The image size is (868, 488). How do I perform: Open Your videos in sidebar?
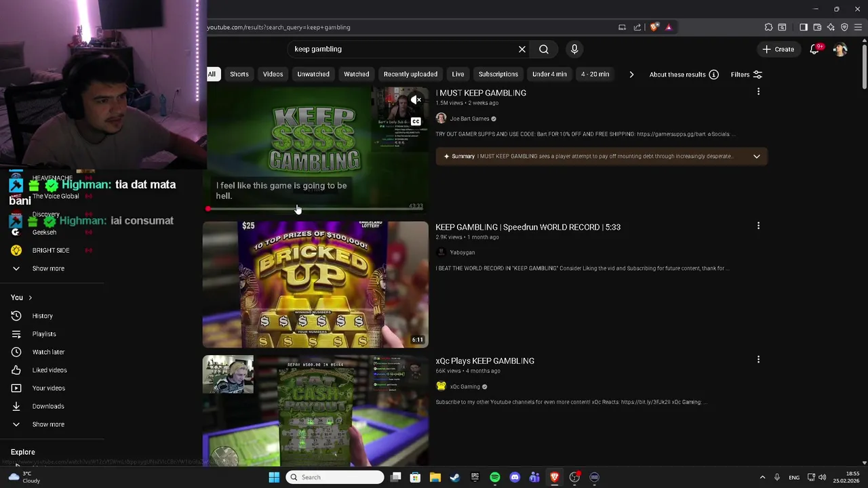pyautogui.click(x=49, y=388)
